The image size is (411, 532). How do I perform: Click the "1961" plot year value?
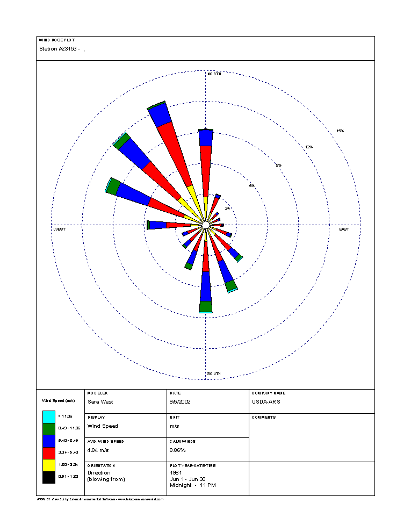coord(176,473)
